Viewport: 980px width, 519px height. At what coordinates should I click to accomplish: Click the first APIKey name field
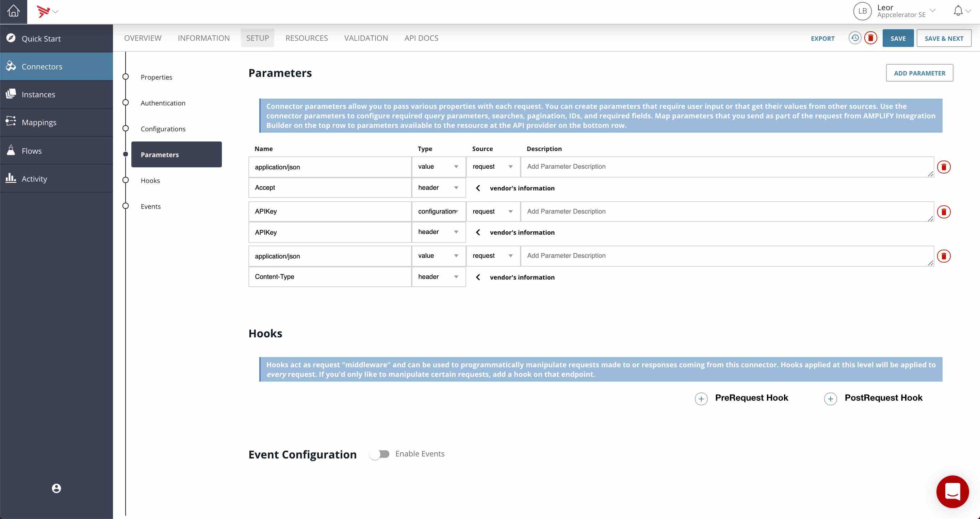(x=330, y=212)
